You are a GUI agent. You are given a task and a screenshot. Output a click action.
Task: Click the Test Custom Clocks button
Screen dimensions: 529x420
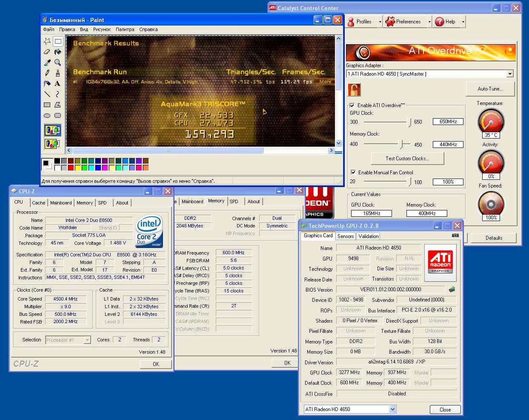pyautogui.click(x=407, y=159)
